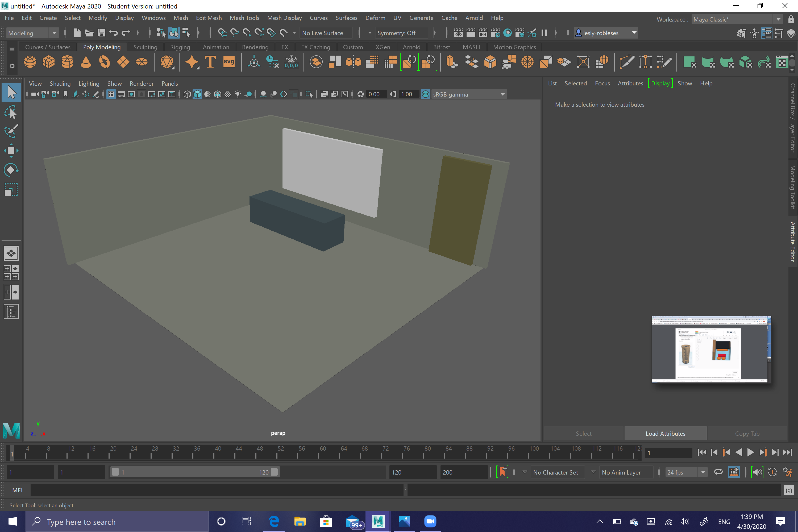Click the Freeze Transformations snowflake shelf icon
Viewport: 798px width, 532px height.
[x=291, y=62]
